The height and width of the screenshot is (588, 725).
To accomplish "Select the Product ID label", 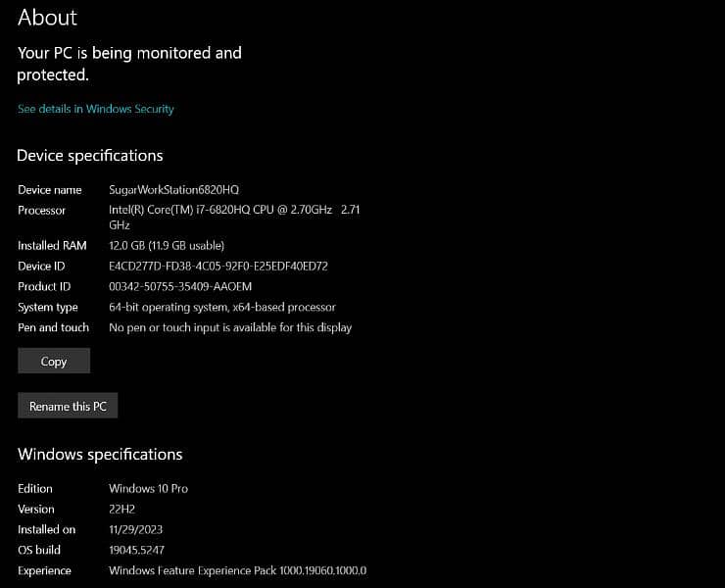I will point(44,286).
